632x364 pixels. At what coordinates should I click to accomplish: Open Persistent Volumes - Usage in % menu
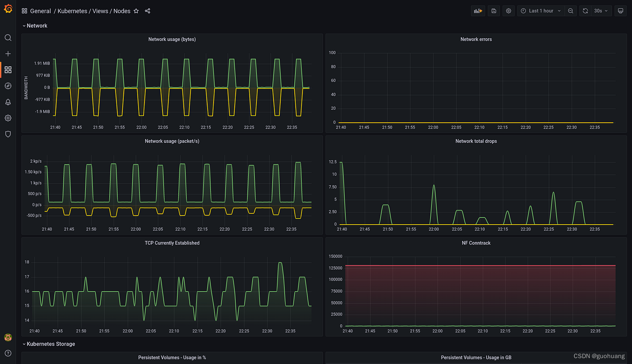pyautogui.click(x=172, y=358)
